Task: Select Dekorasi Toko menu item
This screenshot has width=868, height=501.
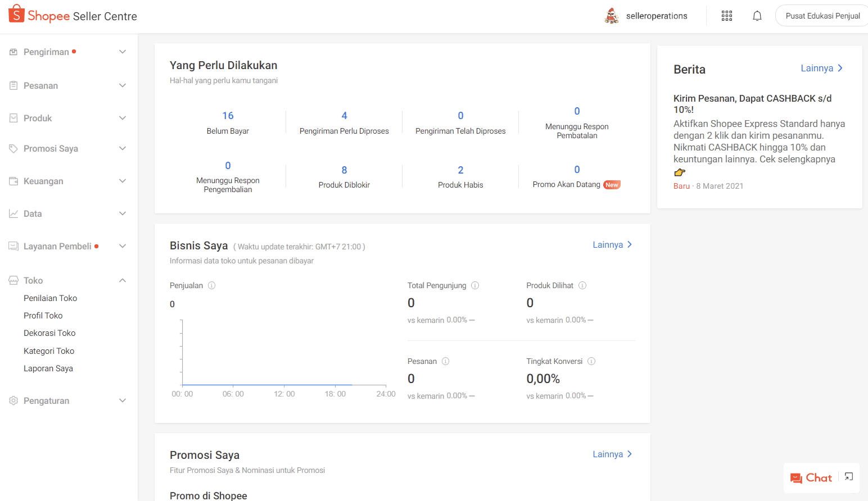Action: pyautogui.click(x=49, y=333)
